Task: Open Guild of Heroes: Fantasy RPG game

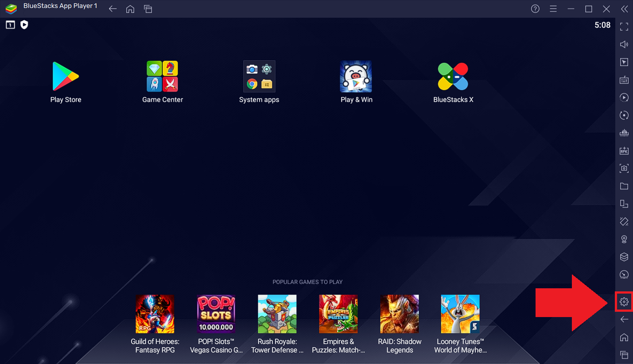Action: tap(155, 314)
